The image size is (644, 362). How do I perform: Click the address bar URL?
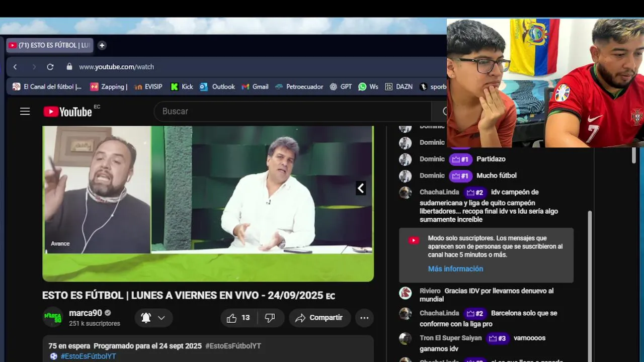(x=116, y=67)
